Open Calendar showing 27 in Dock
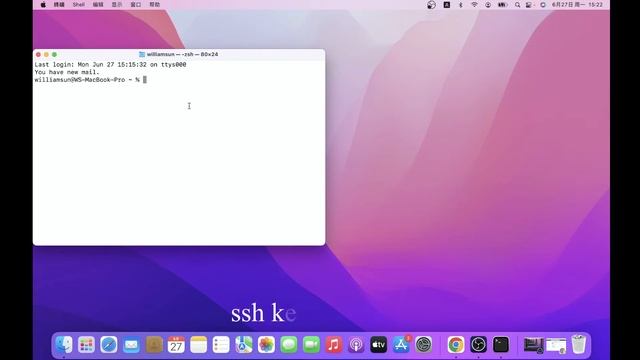Image resolution: width=640 pixels, height=360 pixels. pos(176,345)
